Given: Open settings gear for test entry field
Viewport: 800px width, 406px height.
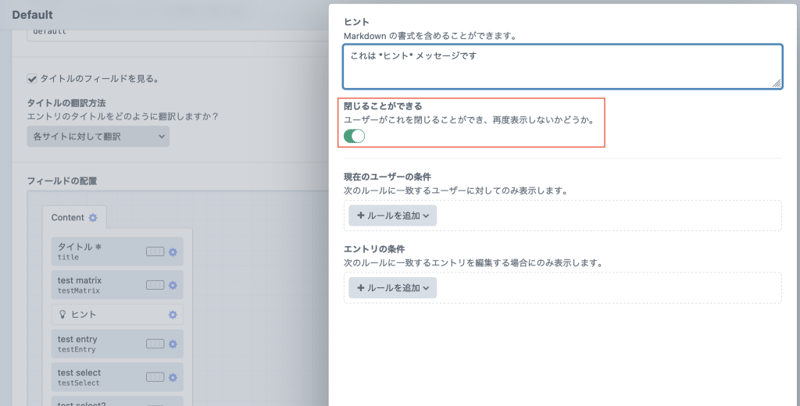Looking at the screenshot, I should point(172,344).
